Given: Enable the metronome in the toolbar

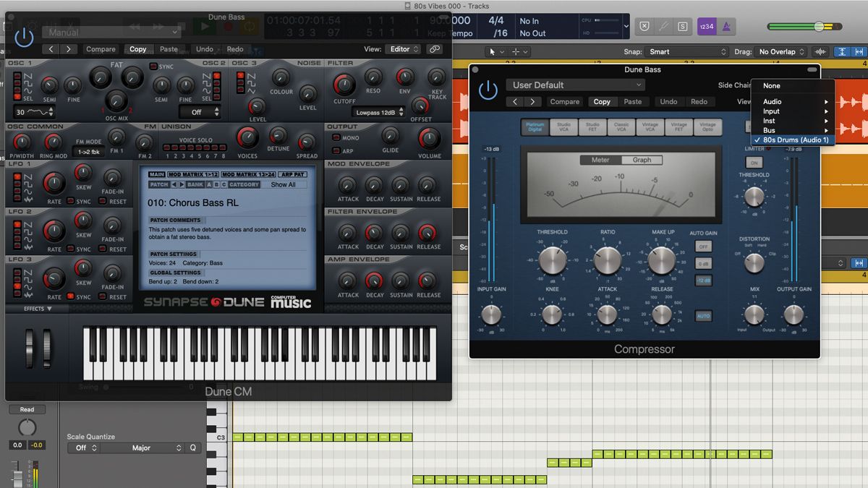Looking at the screenshot, I should pyautogui.click(x=726, y=26).
